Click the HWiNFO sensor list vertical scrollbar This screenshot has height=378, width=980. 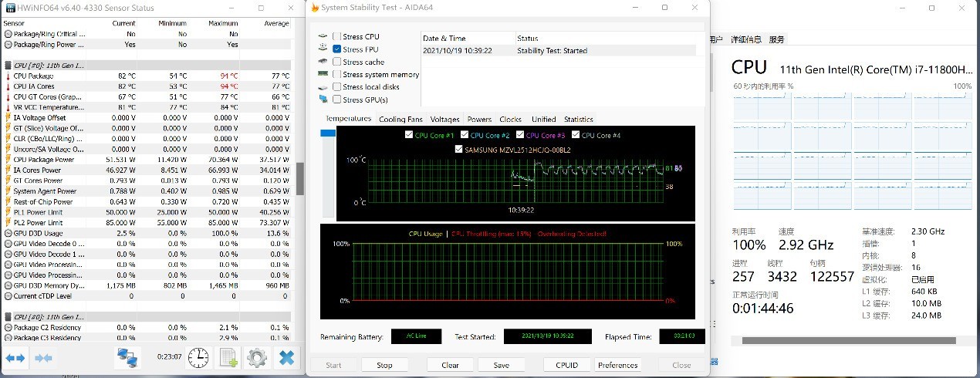(x=300, y=177)
